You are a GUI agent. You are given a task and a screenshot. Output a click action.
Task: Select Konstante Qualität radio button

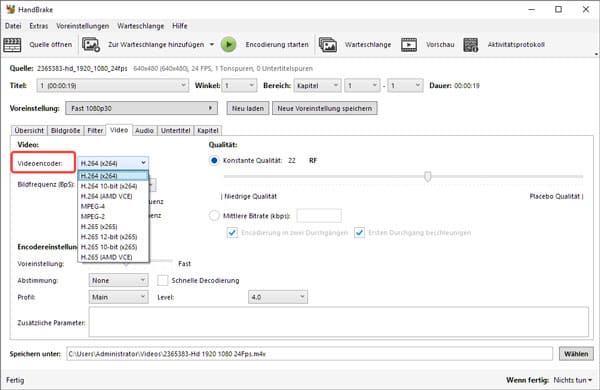214,160
